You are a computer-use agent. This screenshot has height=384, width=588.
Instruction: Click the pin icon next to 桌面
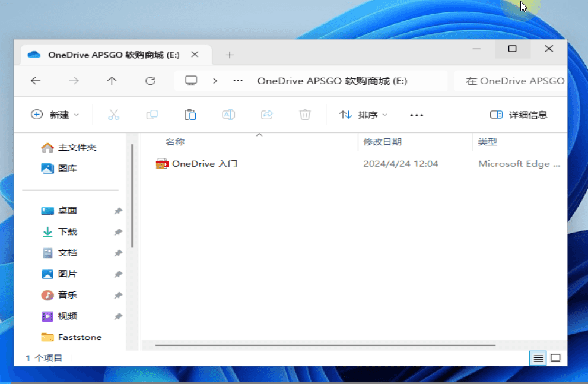pos(118,211)
